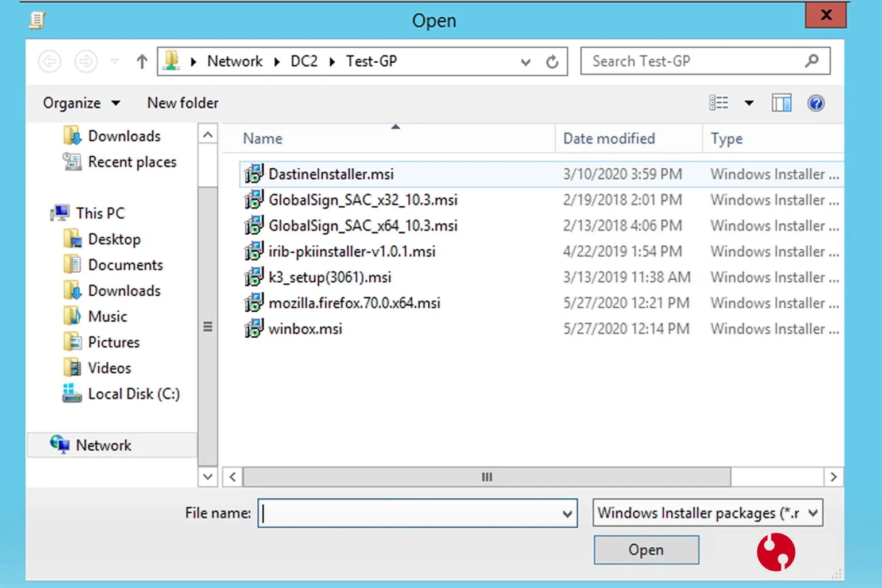The image size is (882, 588).
Task: Open the view options dropdown arrow
Action: click(x=749, y=103)
